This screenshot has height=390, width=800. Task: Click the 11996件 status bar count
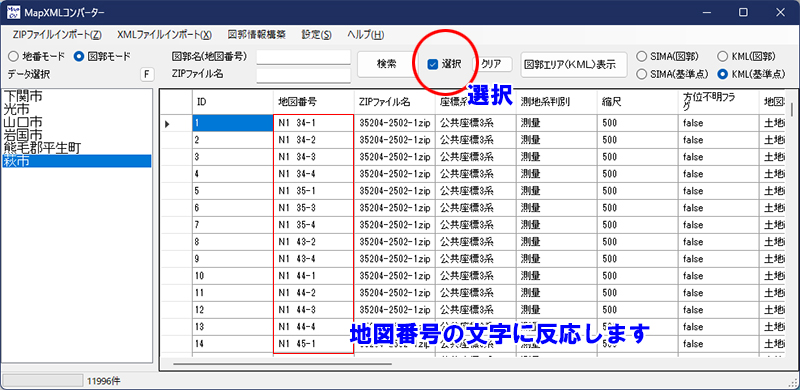click(x=104, y=381)
